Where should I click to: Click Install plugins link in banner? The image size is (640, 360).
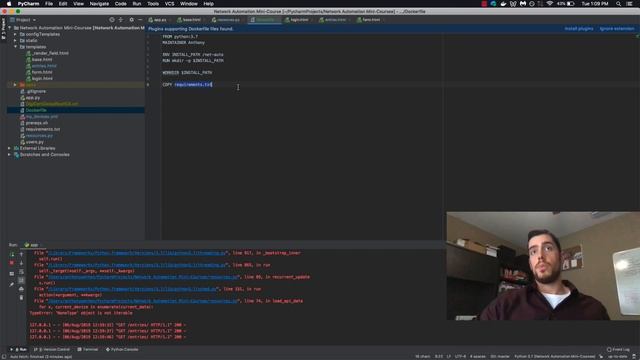pos(579,29)
